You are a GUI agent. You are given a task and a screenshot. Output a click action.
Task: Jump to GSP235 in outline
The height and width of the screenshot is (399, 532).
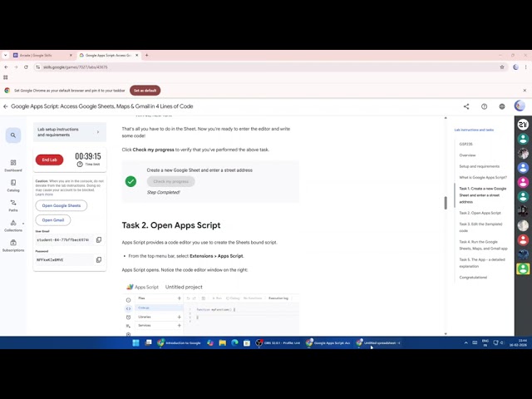click(465, 144)
